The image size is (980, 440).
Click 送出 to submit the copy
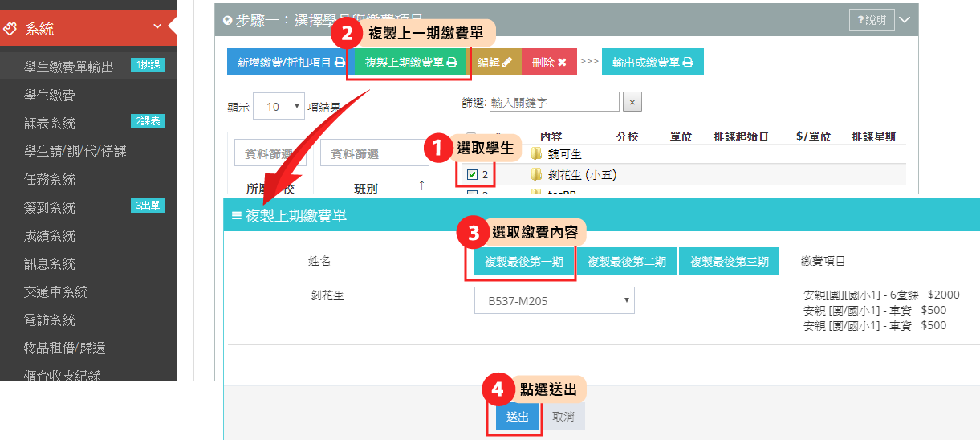click(517, 417)
